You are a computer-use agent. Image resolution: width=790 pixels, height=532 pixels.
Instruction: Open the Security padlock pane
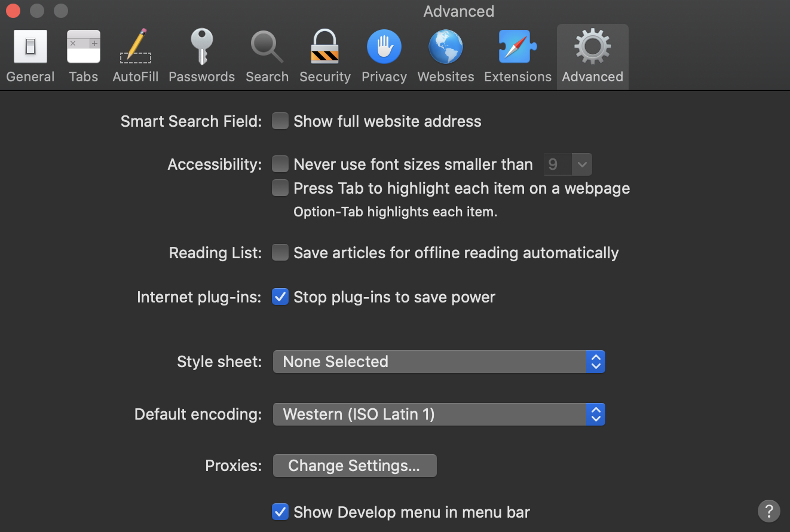tap(325, 57)
